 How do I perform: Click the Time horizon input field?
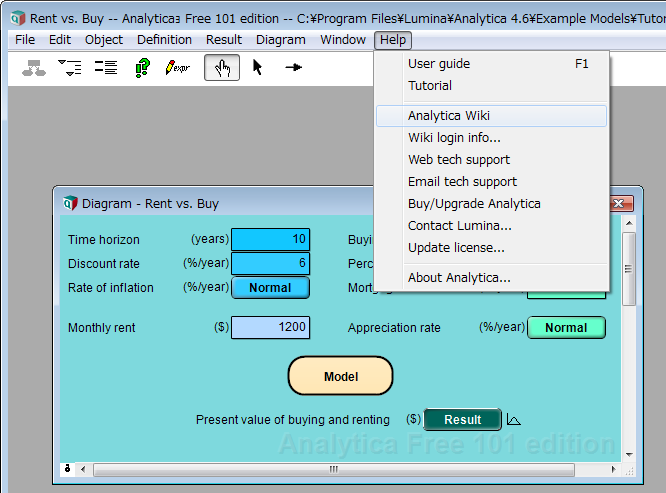tap(271, 239)
